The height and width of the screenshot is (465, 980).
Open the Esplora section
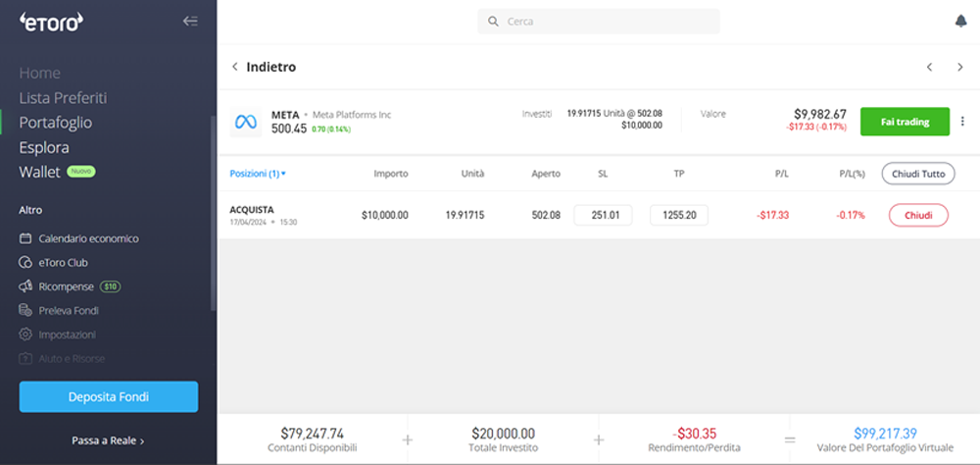tap(44, 148)
